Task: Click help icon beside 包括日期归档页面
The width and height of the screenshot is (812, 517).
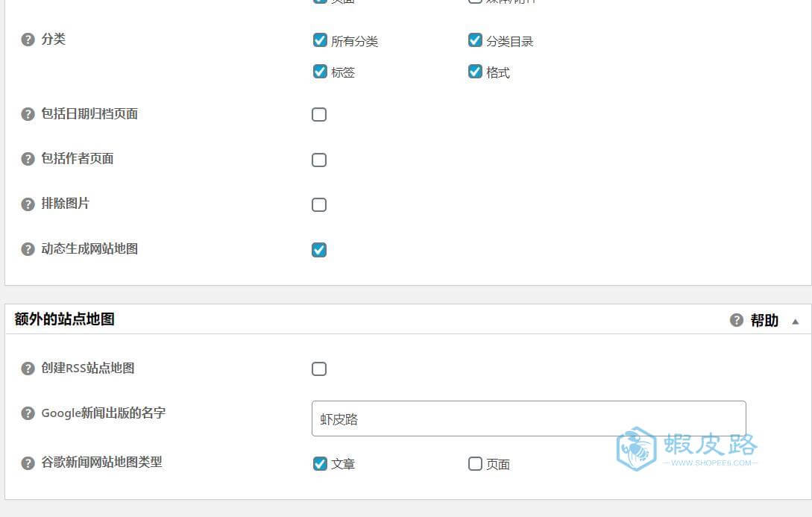Action: [x=28, y=114]
